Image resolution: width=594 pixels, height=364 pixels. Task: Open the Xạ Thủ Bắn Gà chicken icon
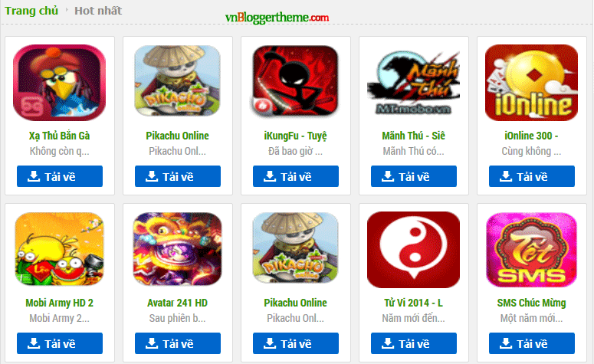[x=60, y=83]
